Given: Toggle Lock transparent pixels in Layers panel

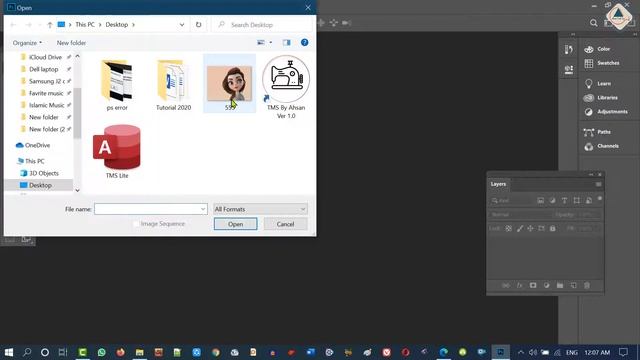Looking at the screenshot, I should [509, 229].
